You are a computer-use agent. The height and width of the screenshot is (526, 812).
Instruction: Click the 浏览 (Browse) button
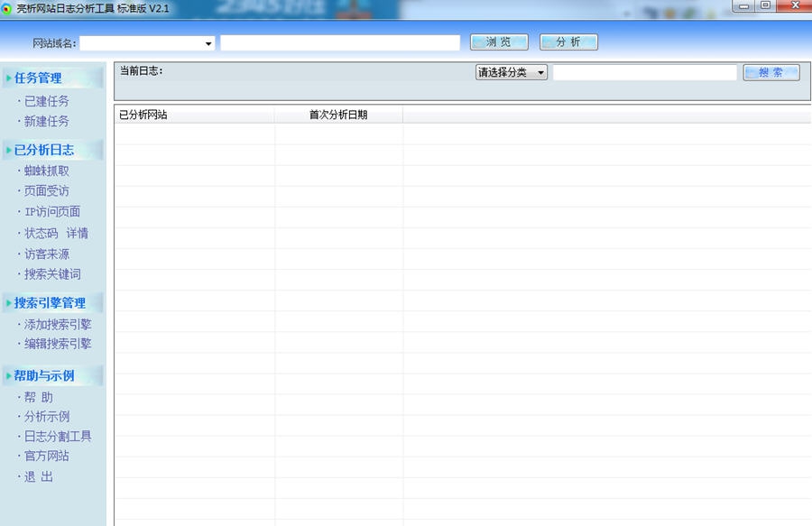498,42
